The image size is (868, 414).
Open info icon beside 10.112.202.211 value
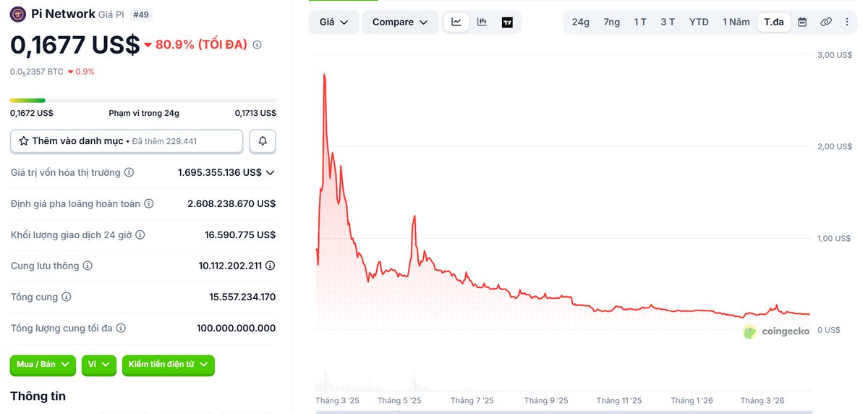(271, 266)
